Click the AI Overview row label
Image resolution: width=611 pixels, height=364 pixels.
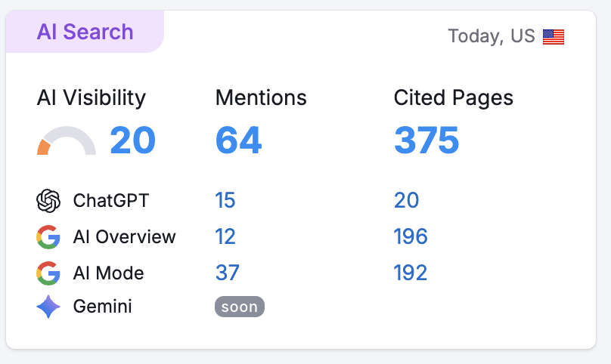[x=124, y=237]
